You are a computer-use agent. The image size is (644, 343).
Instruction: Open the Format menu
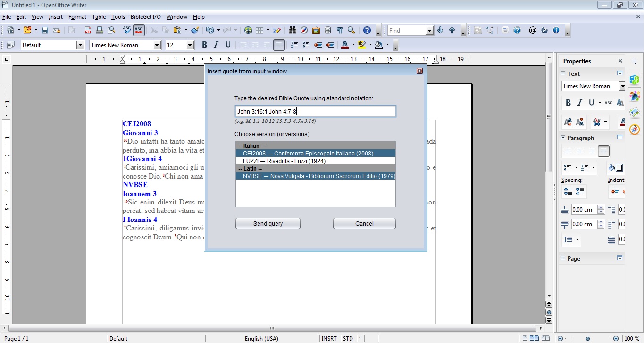click(x=77, y=17)
